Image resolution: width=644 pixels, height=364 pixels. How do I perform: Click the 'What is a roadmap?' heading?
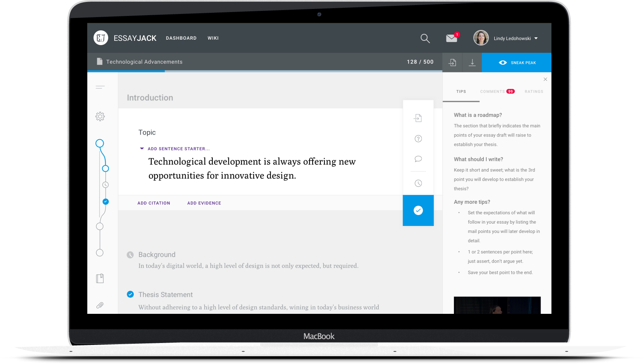[478, 115]
